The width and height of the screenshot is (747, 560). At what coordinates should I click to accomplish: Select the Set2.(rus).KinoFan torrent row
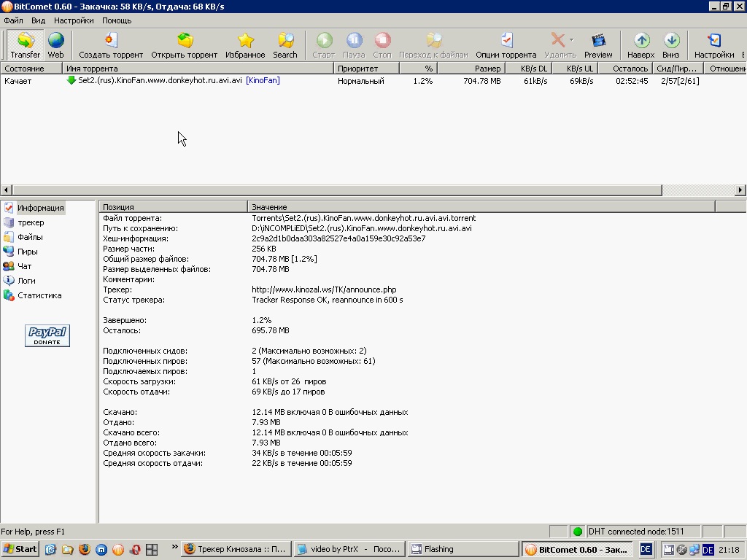(x=373, y=81)
